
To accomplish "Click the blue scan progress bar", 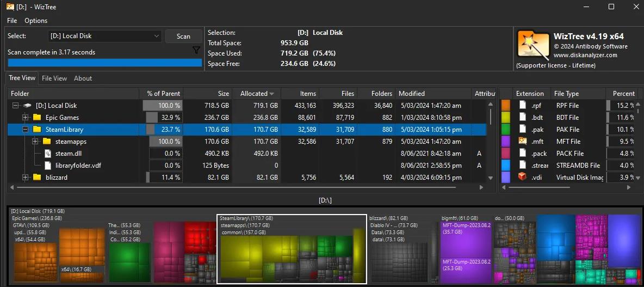I will point(105,63).
